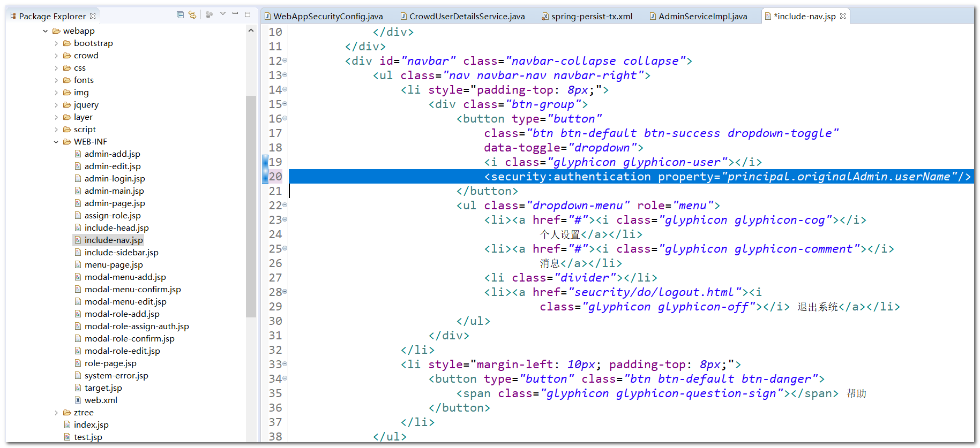The image size is (980, 448).
Task: Click the web.xml file icon
Action: click(78, 400)
